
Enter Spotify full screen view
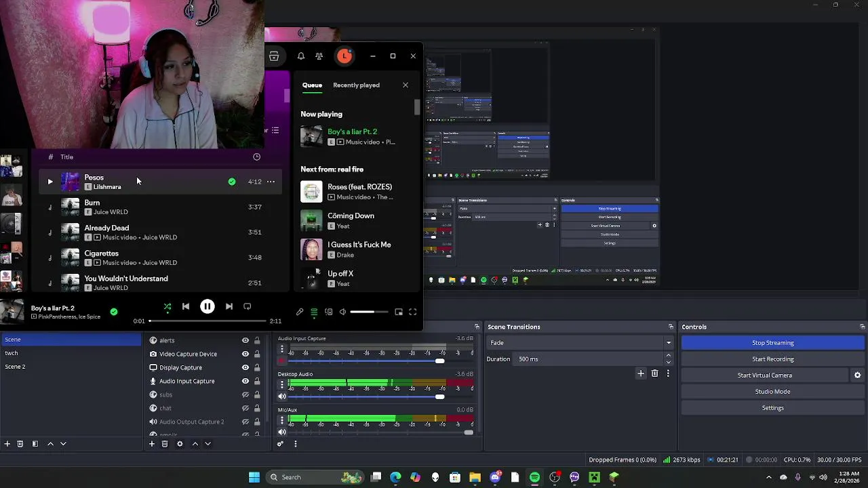coord(412,312)
